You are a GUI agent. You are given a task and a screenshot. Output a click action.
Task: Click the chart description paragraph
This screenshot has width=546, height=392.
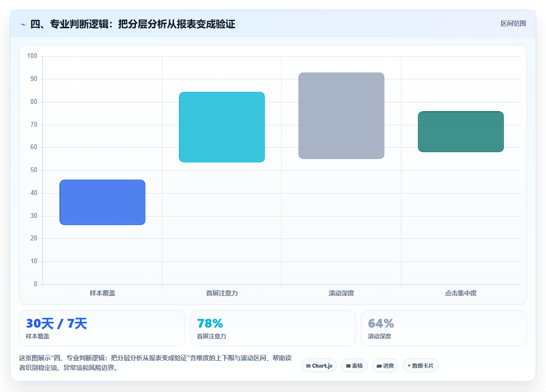point(156,363)
